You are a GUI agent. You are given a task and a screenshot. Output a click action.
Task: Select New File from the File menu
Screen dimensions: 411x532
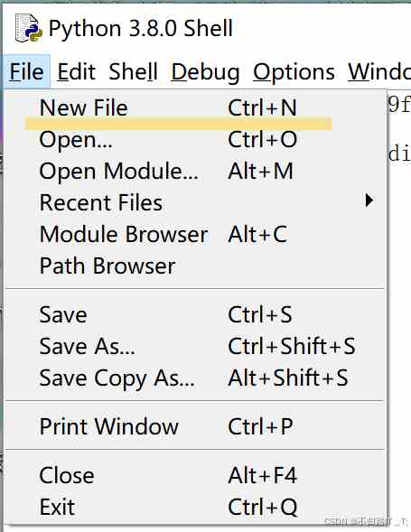(x=195, y=107)
